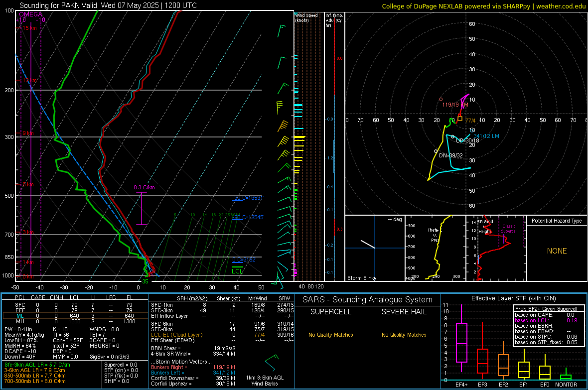Image resolution: width=588 pixels, height=390 pixels.
Task: Click the orange 'LCL-EL (Cloud Layer)' row label
Action: [x=176, y=335]
